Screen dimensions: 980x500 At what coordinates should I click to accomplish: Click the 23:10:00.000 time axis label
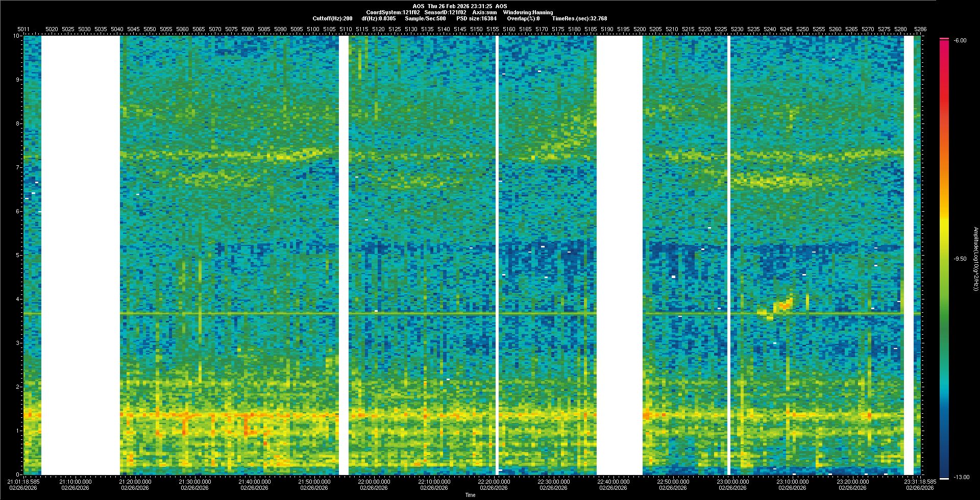[793, 481]
